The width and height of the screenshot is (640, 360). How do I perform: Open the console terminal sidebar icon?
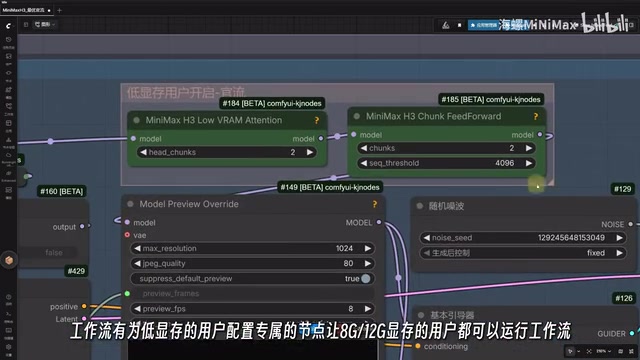coord(9,313)
